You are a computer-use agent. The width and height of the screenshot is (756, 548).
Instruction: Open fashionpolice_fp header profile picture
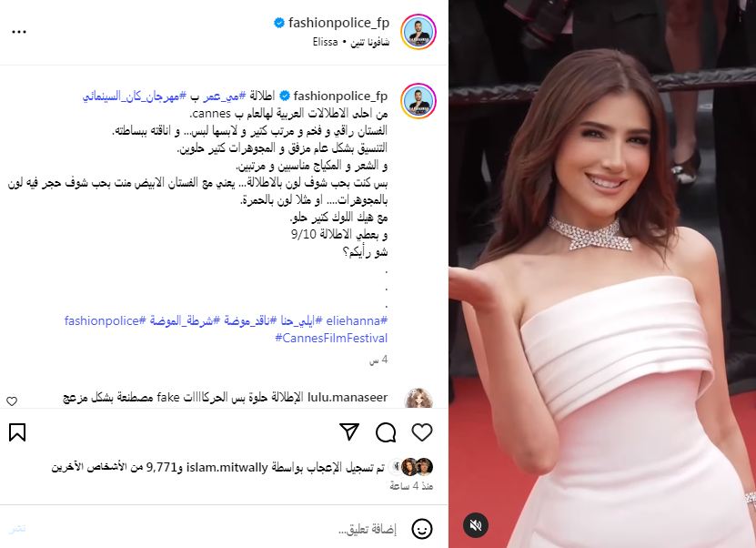[418, 32]
